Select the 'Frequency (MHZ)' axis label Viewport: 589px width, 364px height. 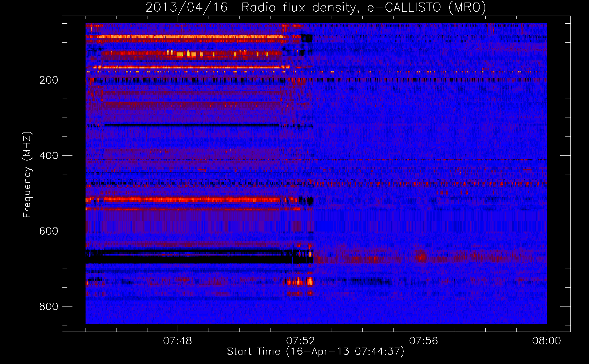[27, 175]
